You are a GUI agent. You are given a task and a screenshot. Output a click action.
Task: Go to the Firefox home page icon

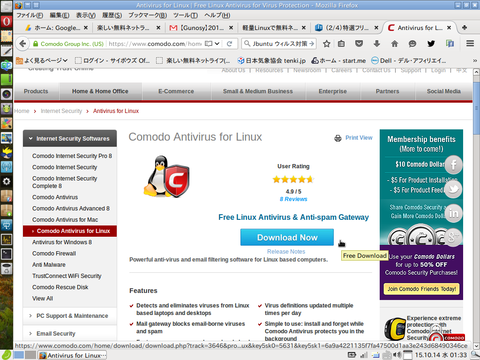pos(395,44)
